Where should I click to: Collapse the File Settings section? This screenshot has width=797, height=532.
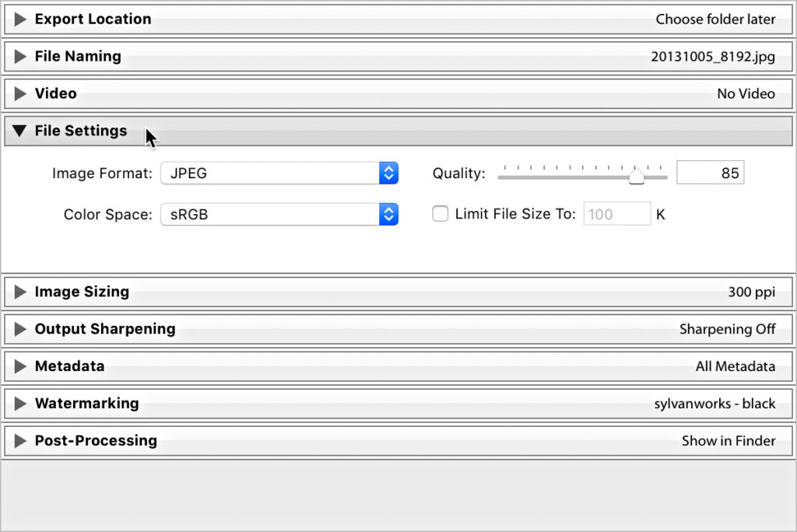point(19,131)
